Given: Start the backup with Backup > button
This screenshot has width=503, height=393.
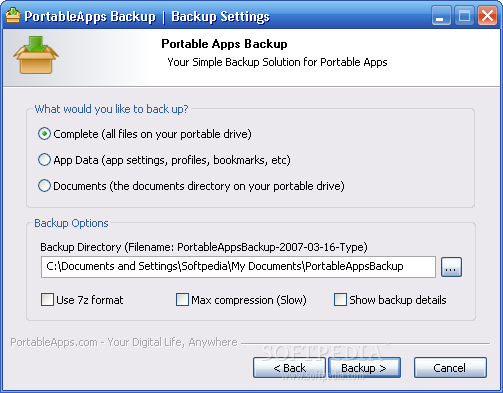Looking at the screenshot, I should [x=364, y=368].
